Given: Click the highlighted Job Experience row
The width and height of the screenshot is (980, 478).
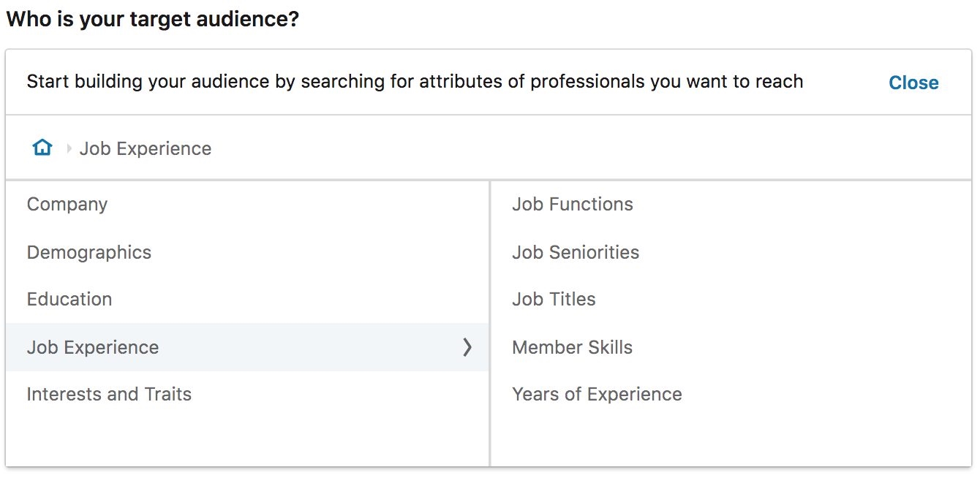Looking at the screenshot, I should tap(219, 347).
